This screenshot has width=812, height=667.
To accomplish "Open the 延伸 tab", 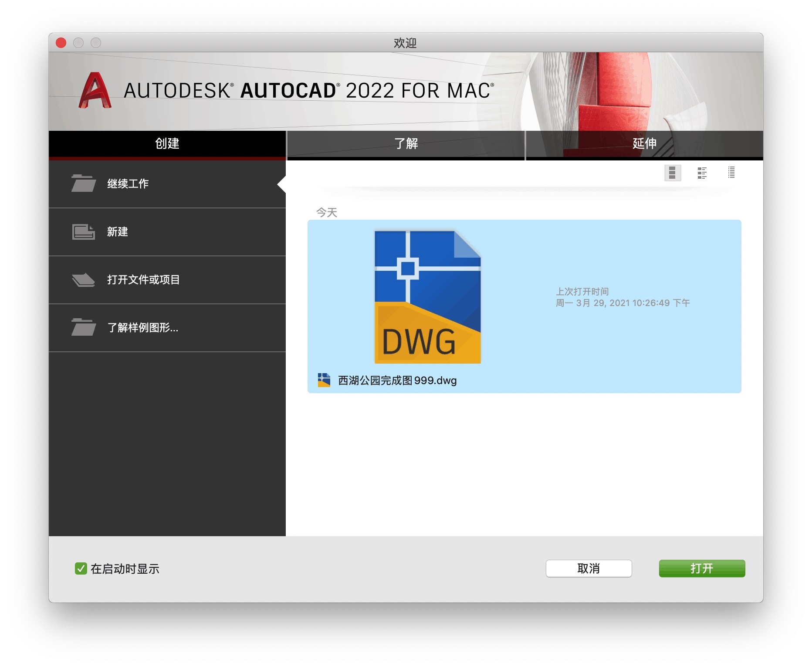I will click(644, 143).
